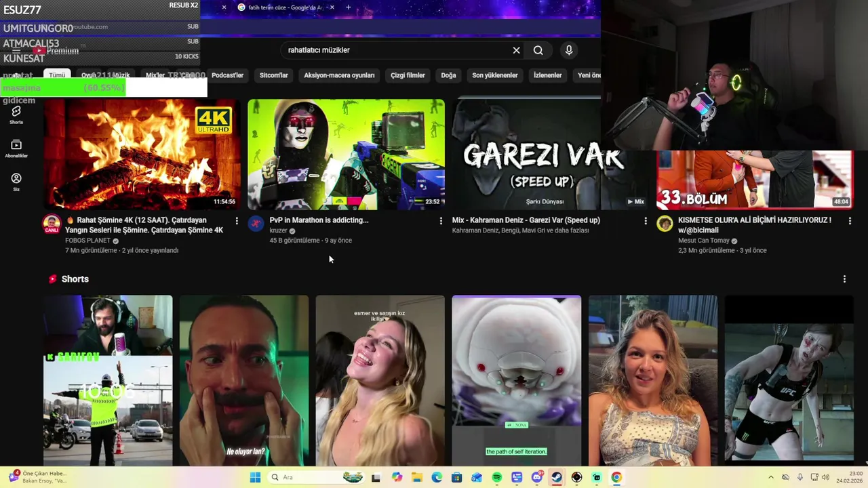Screen dimensions: 868x488
Task: Open File Explorer from the taskbar
Action: (x=416, y=477)
